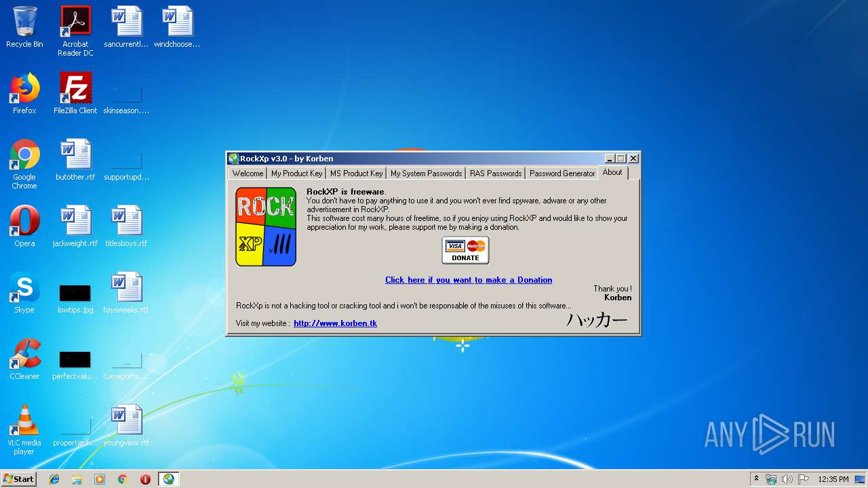Open the Windows Start menu
Screen dimensions: 868x488
18,479
